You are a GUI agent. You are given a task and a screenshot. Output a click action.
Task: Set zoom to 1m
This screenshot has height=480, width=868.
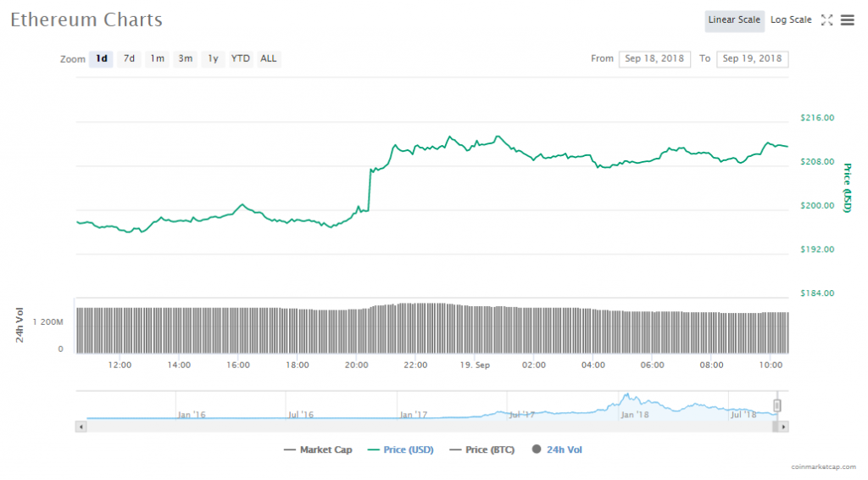click(157, 59)
